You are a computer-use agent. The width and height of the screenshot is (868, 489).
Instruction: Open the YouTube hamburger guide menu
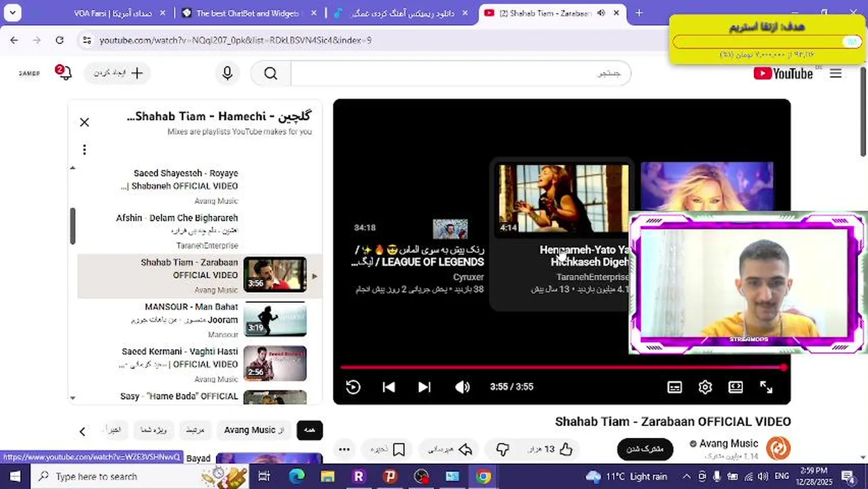coord(835,73)
